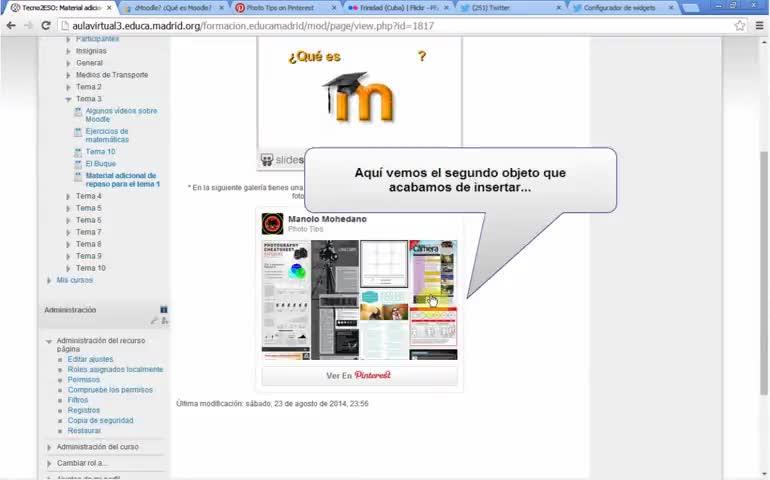The width and height of the screenshot is (770, 480).
Task: Switch to the ¿Qué es Moodle? tab
Action: pyautogui.click(x=172, y=8)
